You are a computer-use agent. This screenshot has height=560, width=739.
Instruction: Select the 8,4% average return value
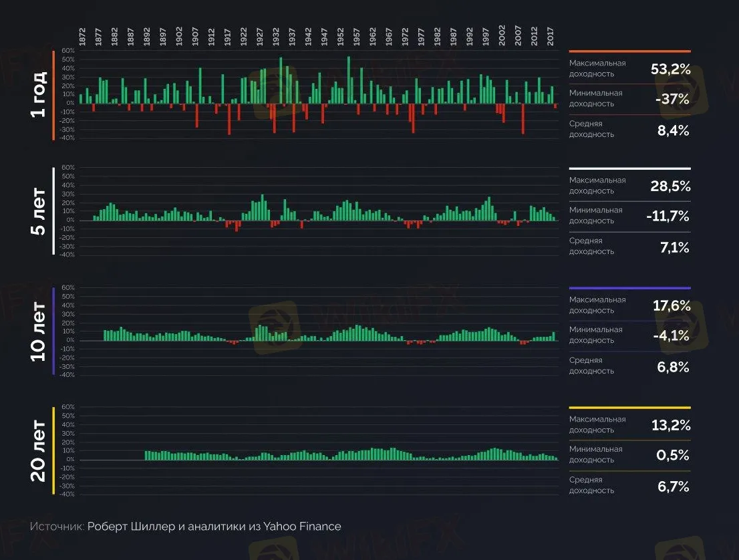coord(673,130)
